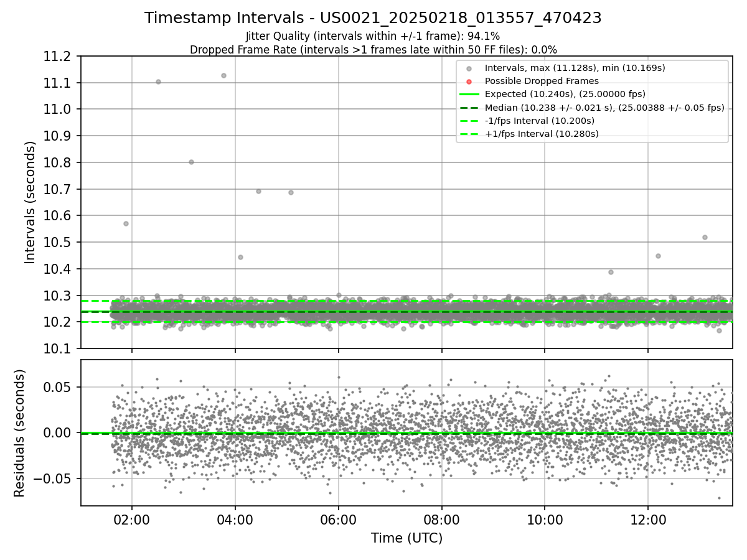
Task: Click the outlier point at 10.8 seconds
Action: (191, 162)
